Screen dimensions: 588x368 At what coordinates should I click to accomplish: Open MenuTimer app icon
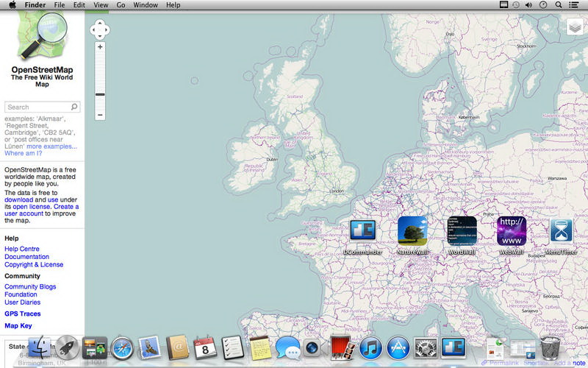(x=562, y=231)
